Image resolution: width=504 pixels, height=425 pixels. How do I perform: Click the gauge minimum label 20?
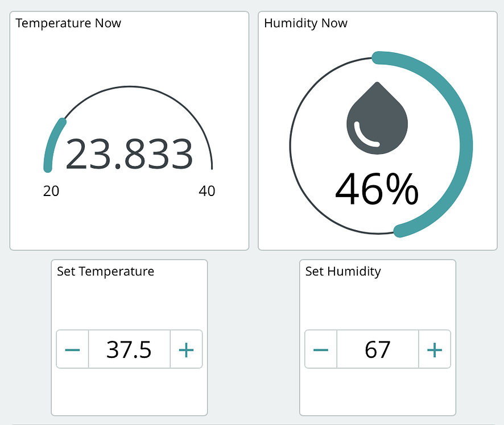click(51, 191)
